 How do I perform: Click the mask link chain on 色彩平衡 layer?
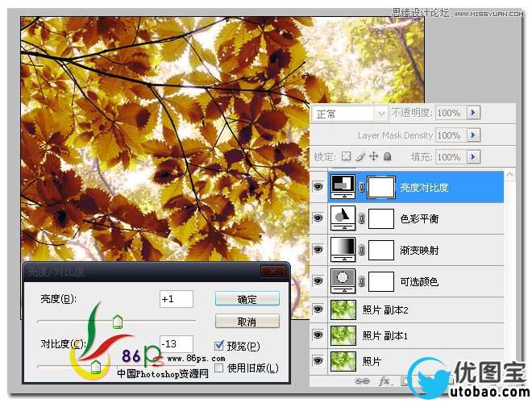click(362, 218)
